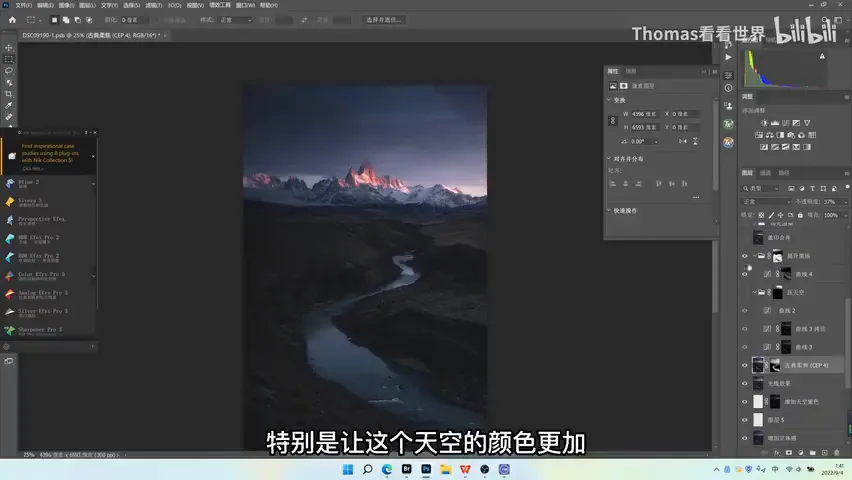Open the 图像 menu
The image size is (852, 480).
coord(66,5)
